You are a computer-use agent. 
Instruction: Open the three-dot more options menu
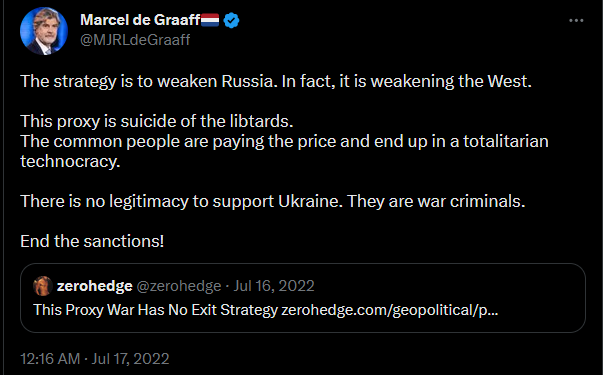[x=576, y=20]
